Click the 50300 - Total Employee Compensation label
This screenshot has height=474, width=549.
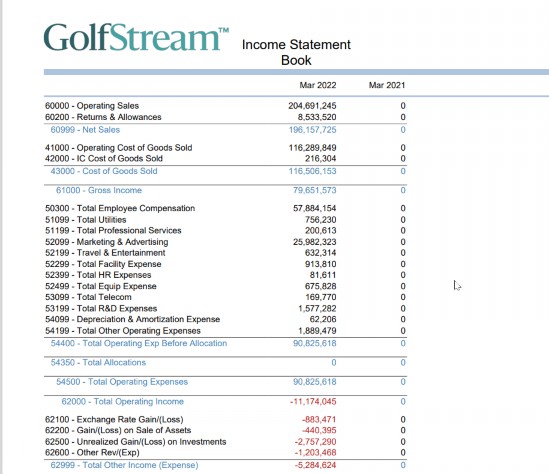click(x=120, y=208)
